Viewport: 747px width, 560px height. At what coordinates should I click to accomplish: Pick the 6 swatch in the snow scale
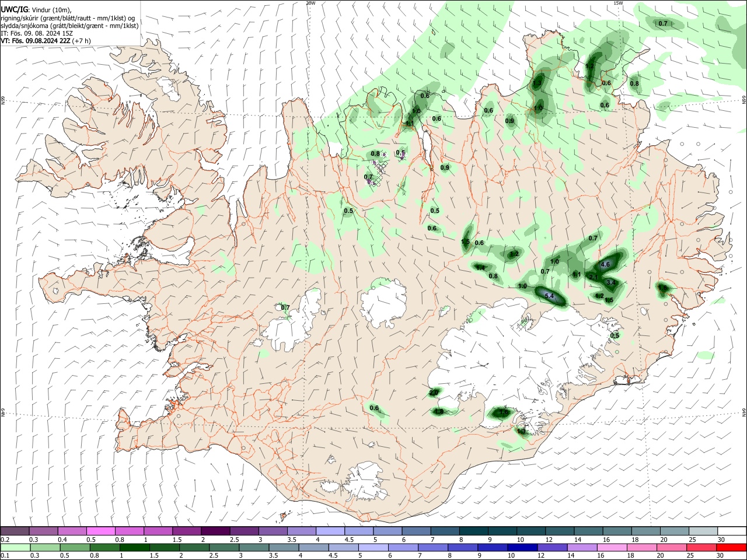[x=415, y=531]
